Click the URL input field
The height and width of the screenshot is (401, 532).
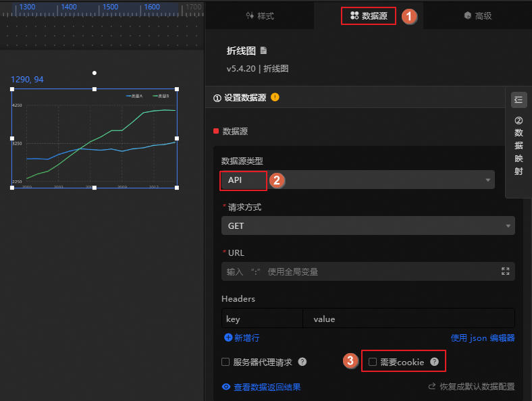pyautogui.click(x=368, y=271)
